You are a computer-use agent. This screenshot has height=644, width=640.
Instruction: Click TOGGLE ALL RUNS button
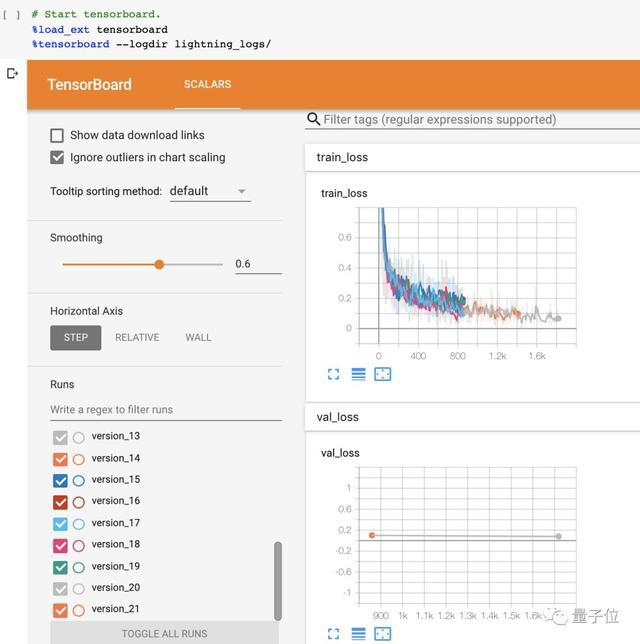[164, 634]
